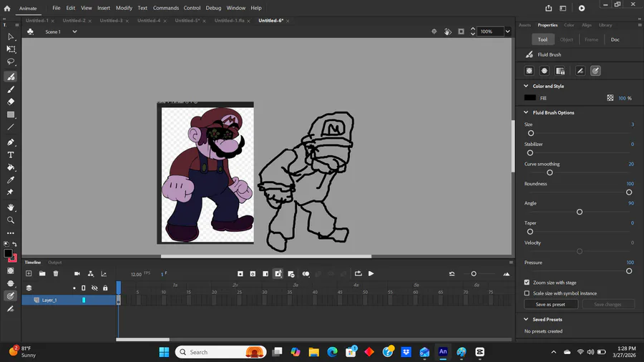Click the Save as preset button
Image resolution: width=644 pixels, height=362 pixels.
[x=550, y=305]
